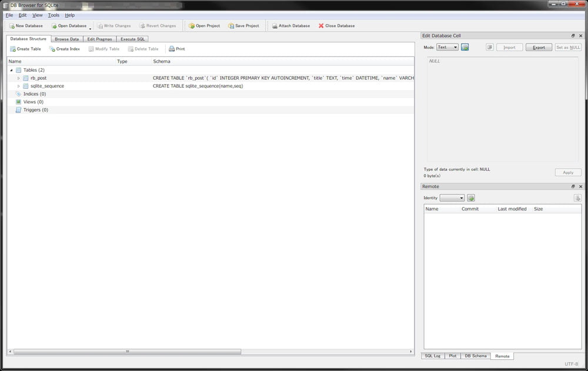Select the Triggers (0) tree item
The width and height of the screenshot is (588, 371).
click(36, 110)
